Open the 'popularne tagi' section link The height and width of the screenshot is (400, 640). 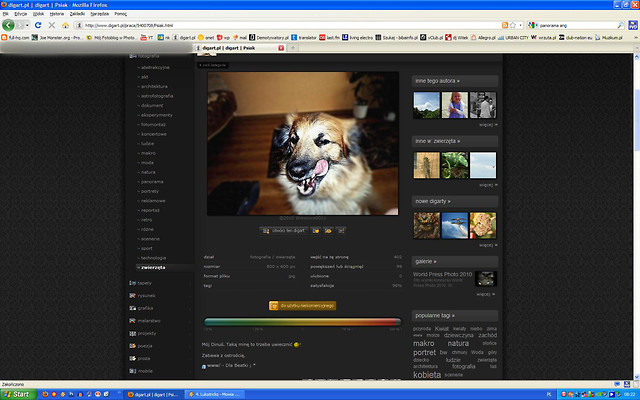click(x=435, y=316)
